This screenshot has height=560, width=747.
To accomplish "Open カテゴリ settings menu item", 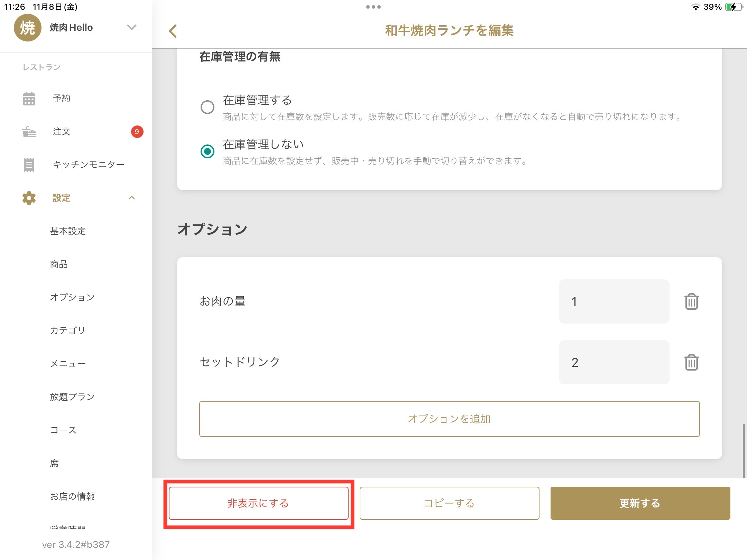I will [67, 330].
